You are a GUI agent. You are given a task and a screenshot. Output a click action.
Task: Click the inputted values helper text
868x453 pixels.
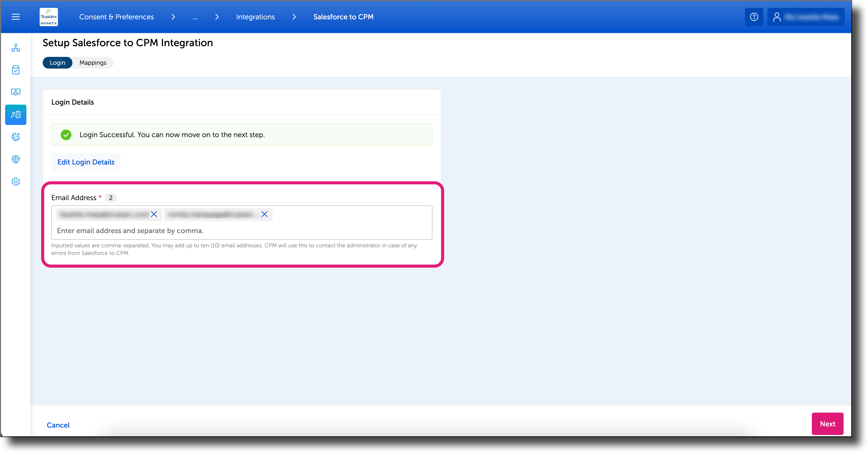pyautogui.click(x=234, y=249)
